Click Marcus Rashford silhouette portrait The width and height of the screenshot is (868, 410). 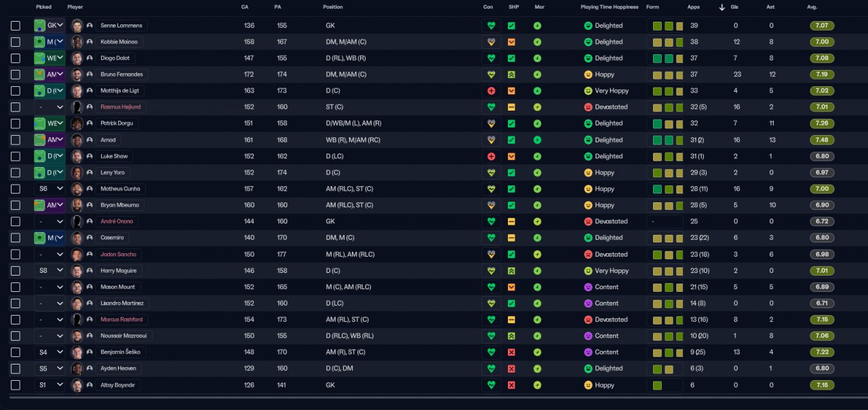(77, 320)
